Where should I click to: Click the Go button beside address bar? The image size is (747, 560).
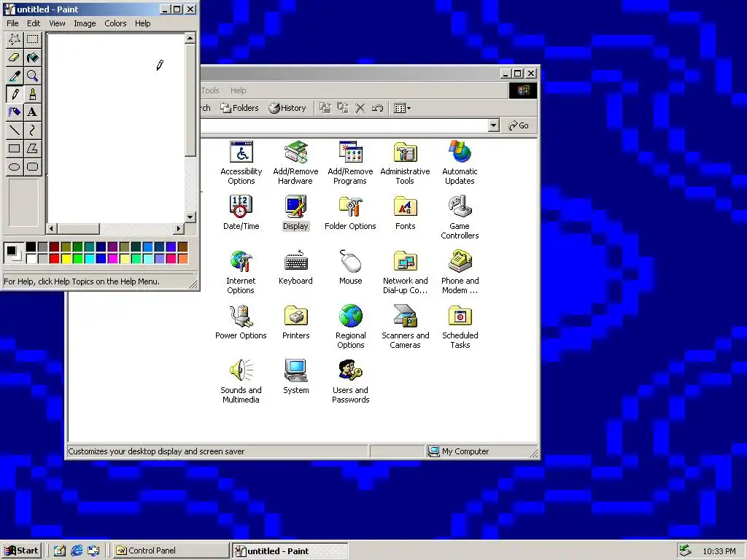coord(519,125)
